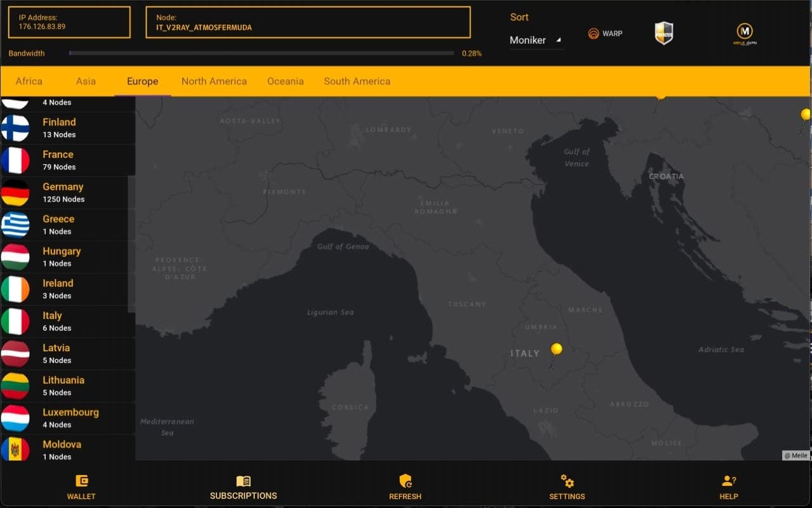812x508 pixels.
Task: Click the France flag icon
Action: pyautogui.click(x=15, y=160)
